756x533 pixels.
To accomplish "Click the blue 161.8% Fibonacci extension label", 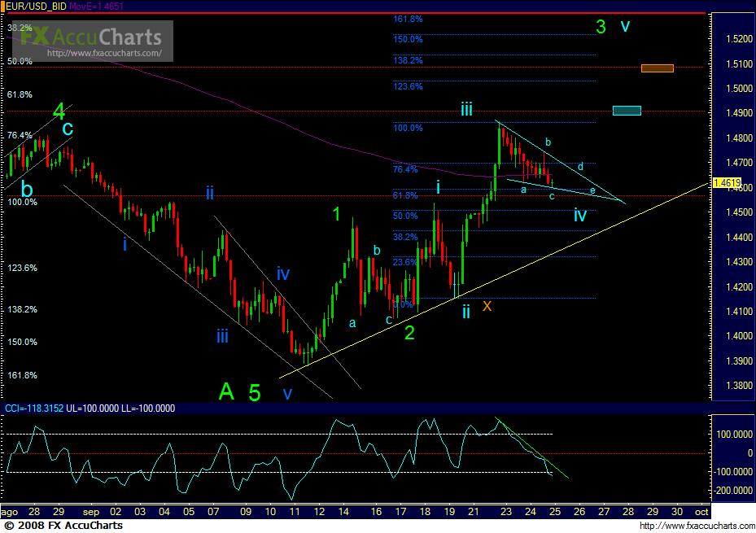I will tap(407, 18).
